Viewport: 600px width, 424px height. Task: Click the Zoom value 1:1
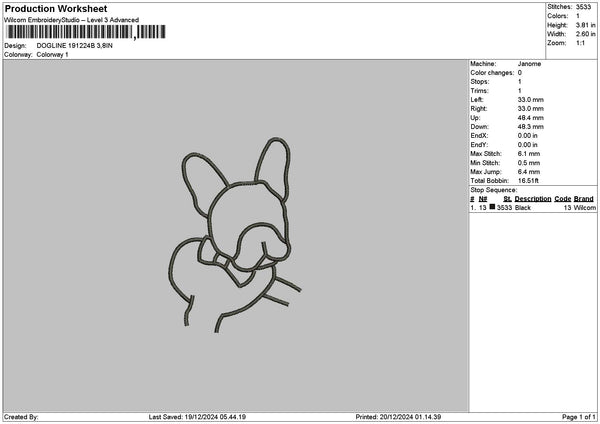click(x=580, y=43)
